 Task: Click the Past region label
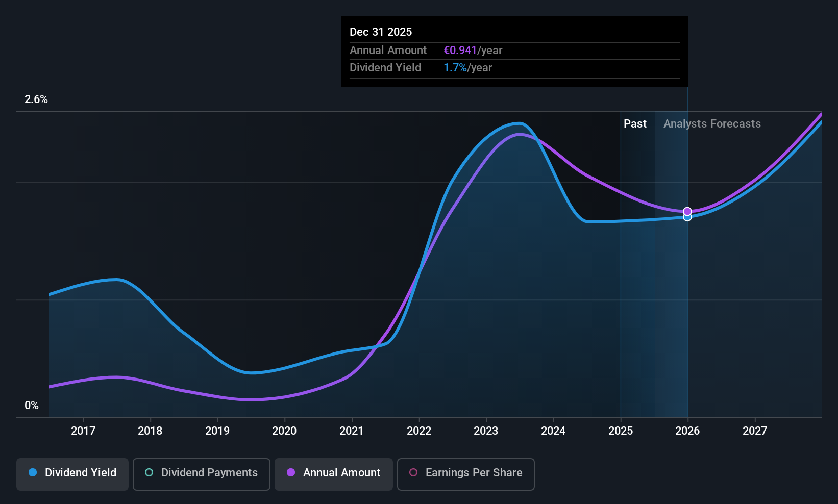[635, 123]
